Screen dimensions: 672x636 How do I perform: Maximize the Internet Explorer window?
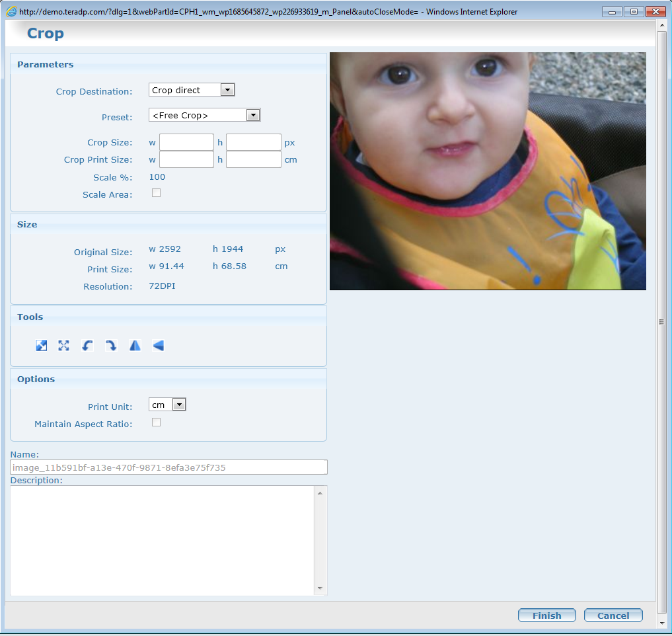(x=634, y=12)
